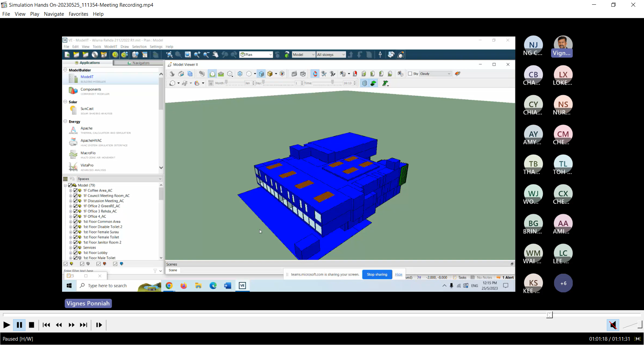Open the All storeys dropdown
Viewport: 644px width, 345px height.
(331, 55)
